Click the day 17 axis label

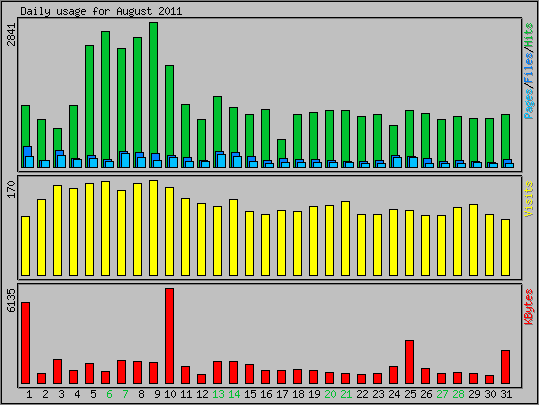coord(282,394)
